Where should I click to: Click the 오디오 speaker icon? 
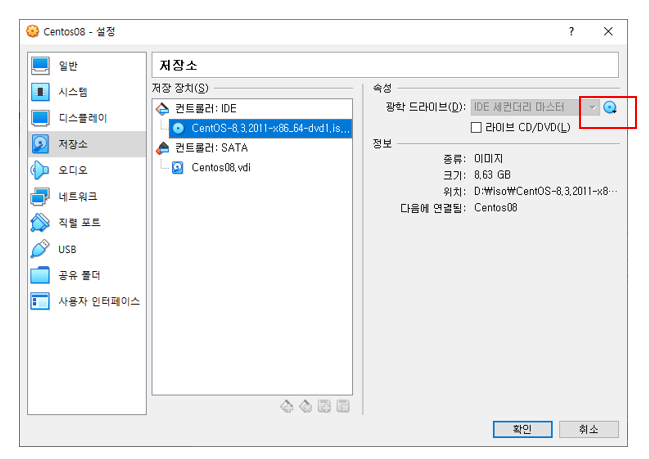click(40, 170)
